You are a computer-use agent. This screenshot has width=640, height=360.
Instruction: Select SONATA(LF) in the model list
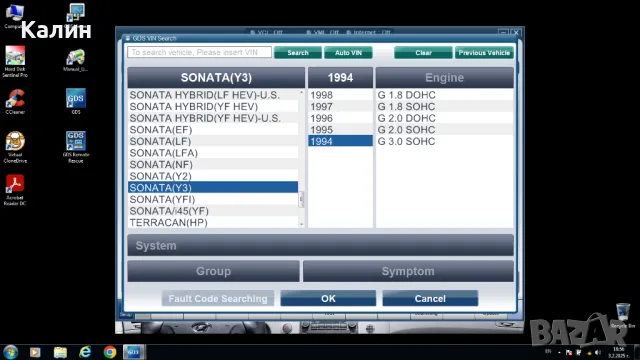point(213,141)
